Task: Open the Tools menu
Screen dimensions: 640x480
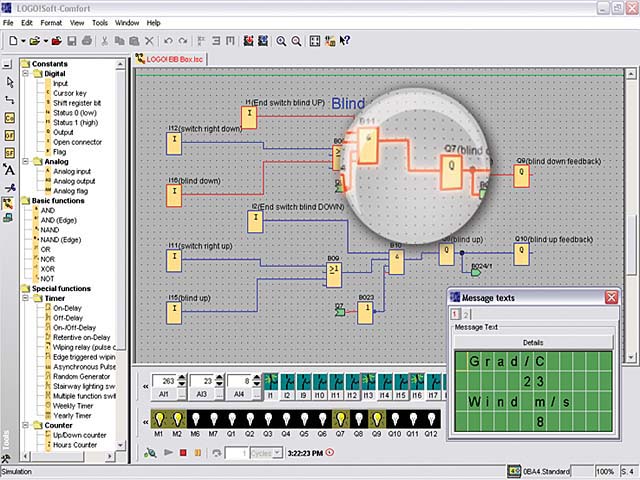Action: (x=100, y=22)
